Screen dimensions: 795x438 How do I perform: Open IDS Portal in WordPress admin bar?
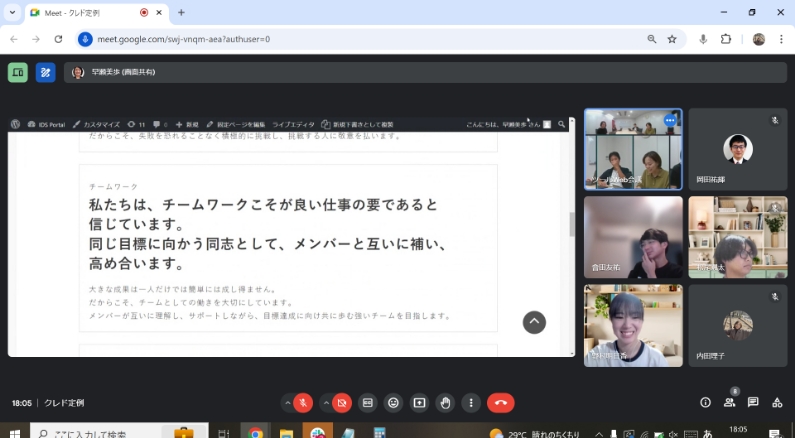[46, 124]
